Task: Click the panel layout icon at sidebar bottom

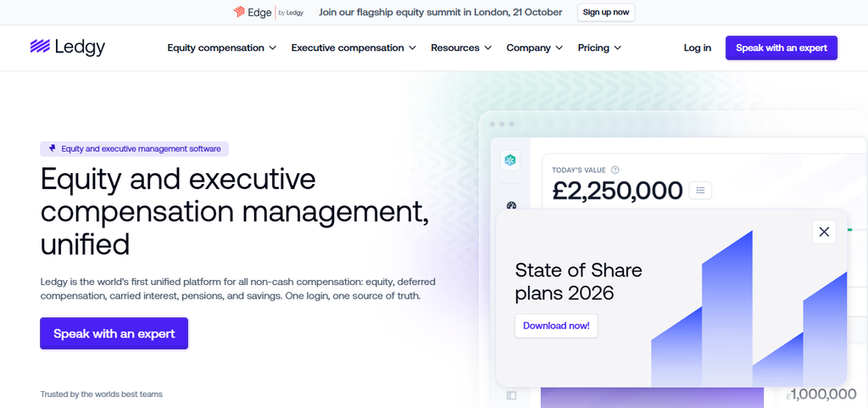Action: pyautogui.click(x=511, y=395)
